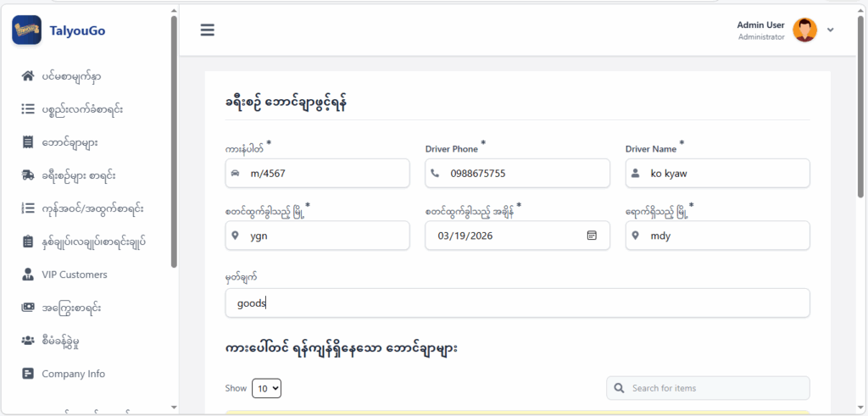Click the Admin User name text

760,25
